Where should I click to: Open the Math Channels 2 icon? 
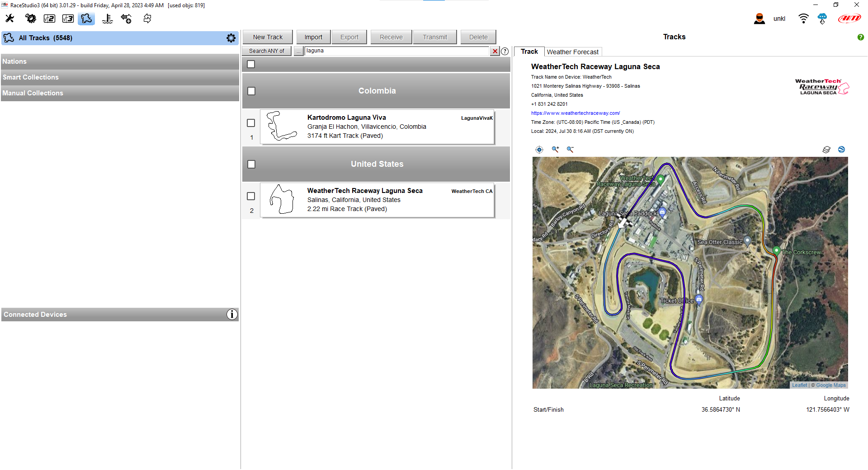click(49, 19)
